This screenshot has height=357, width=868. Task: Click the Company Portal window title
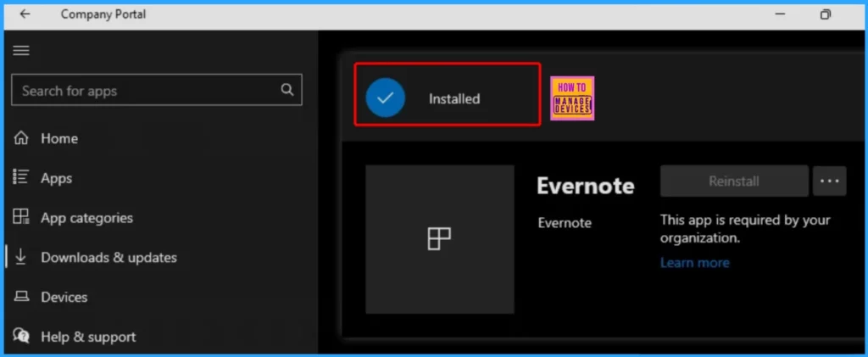[x=103, y=14]
